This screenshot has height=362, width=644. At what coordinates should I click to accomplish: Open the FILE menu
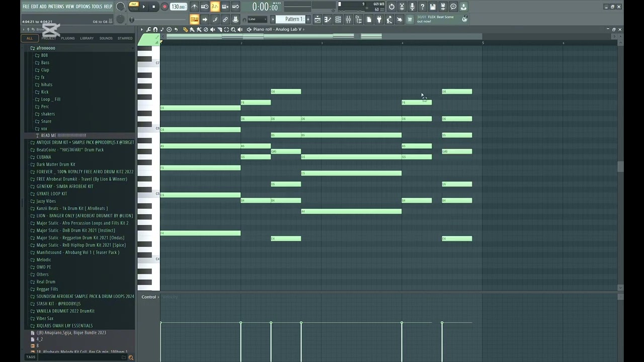[x=26, y=7]
